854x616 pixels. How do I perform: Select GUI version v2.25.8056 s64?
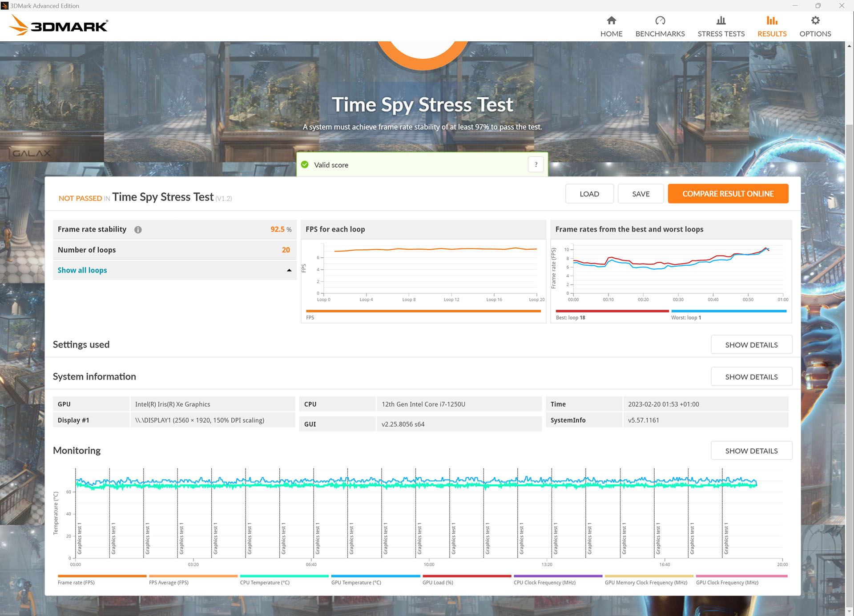click(x=403, y=424)
